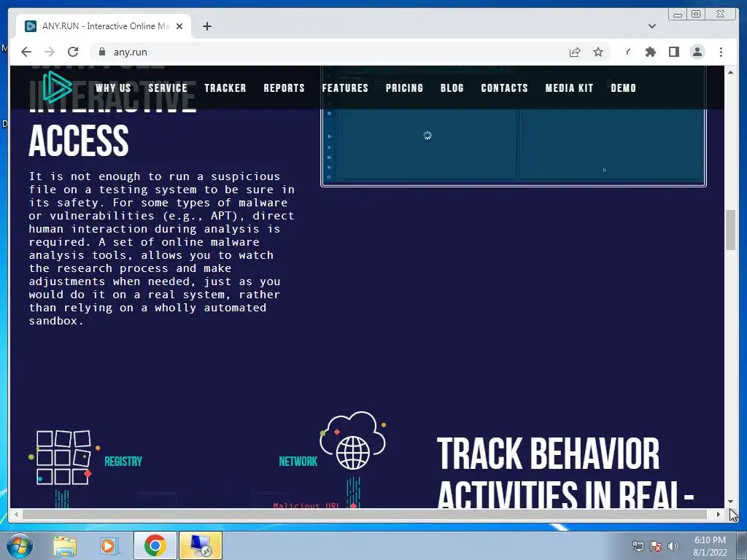747x560 pixels.
Task: Bookmark this tab with the star icon
Action: point(598,52)
